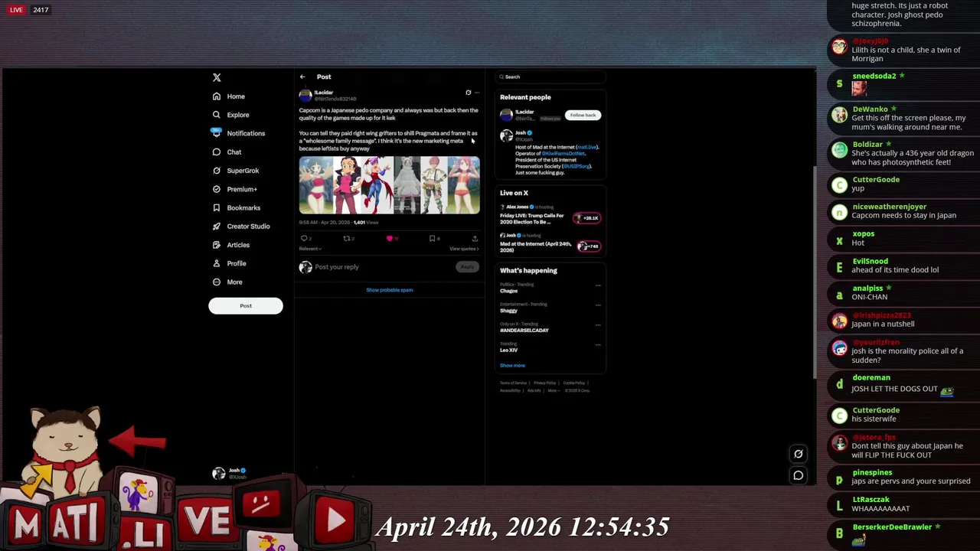Click the Cookie Policy footer link
The image size is (980, 551).
point(574,383)
